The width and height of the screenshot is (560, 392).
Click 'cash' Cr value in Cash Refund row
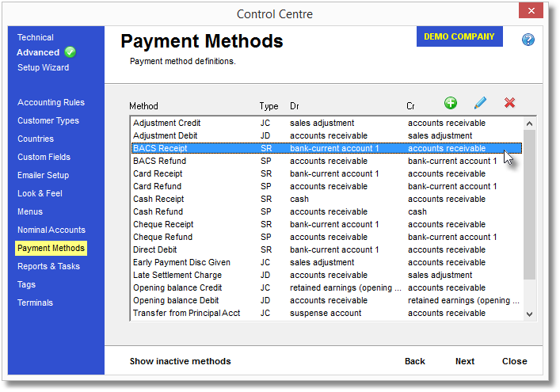pyautogui.click(x=417, y=211)
